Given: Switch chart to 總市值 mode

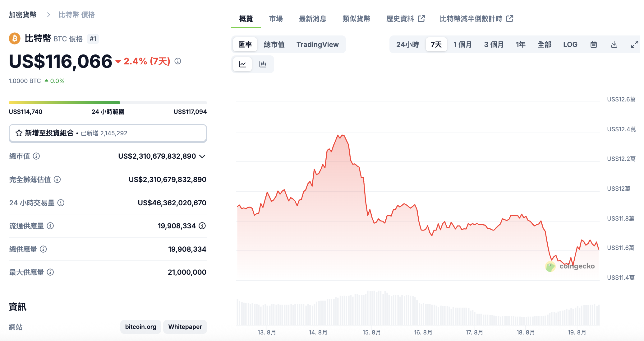Looking at the screenshot, I should click(x=274, y=44).
